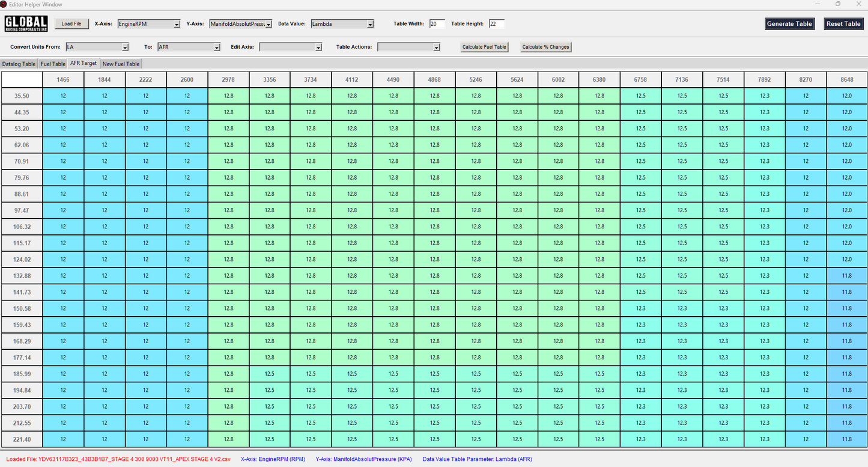Click the Table Height input field
This screenshot has height=467, width=868.
point(497,24)
